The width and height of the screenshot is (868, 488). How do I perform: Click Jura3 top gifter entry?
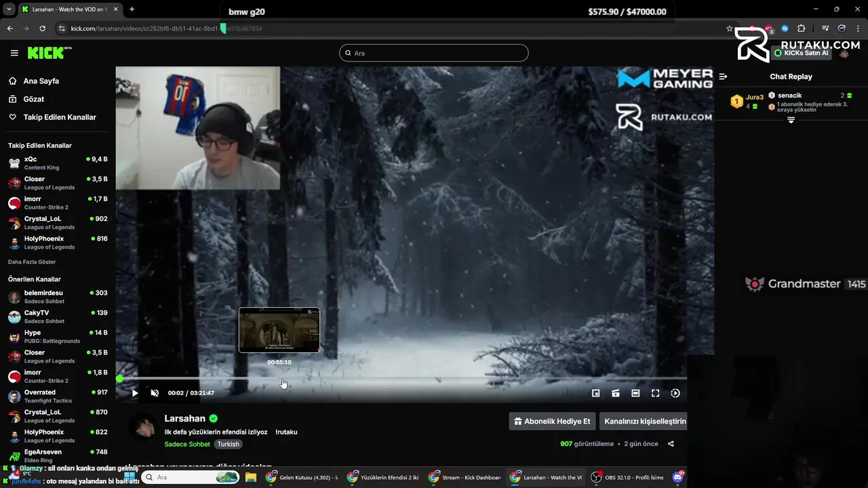(x=747, y=101)
